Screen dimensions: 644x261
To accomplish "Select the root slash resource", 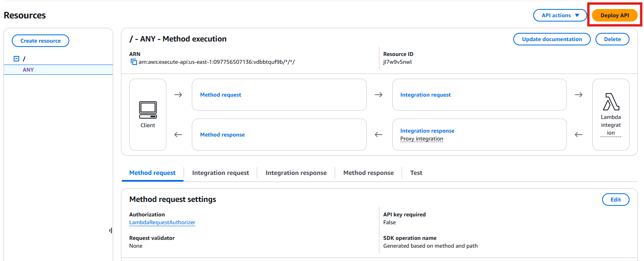I will point(24,59).
